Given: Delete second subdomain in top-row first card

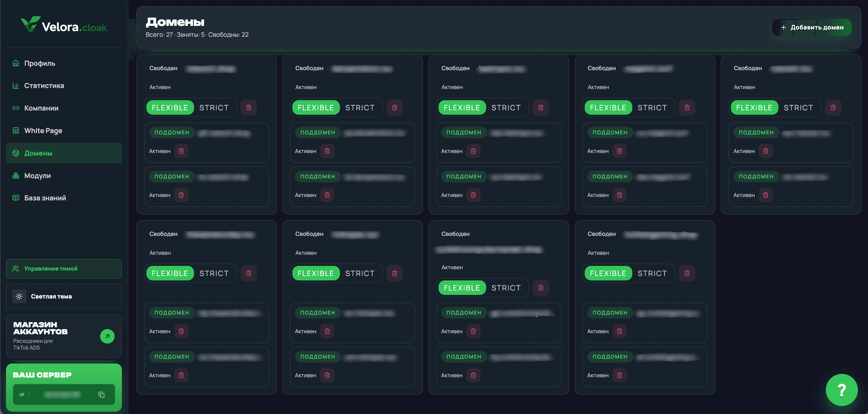Looking at the screenshot, I should (181, 195).
